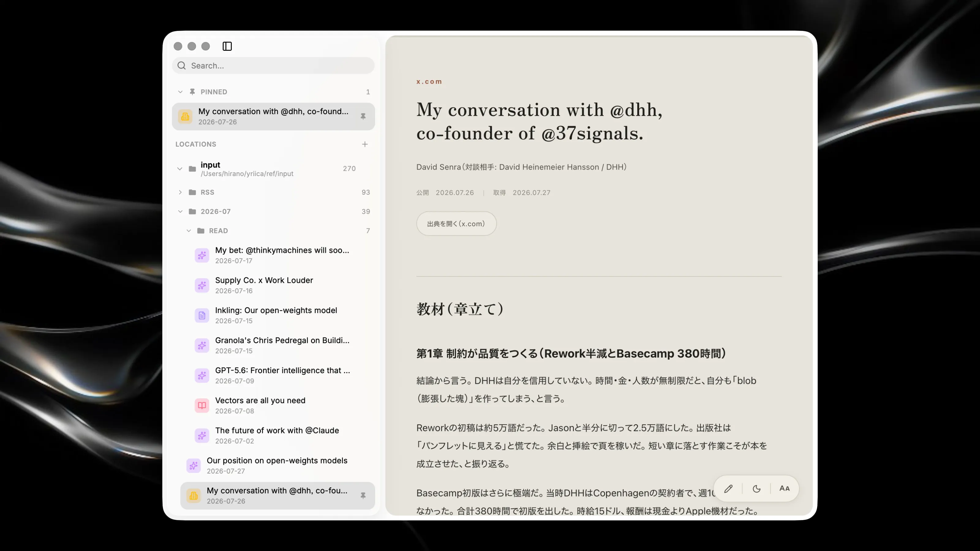This screenshot has height=551, width=980.
Task: Click the search magnifier icon
Action: pyautogui.click(x=182, y=66)
